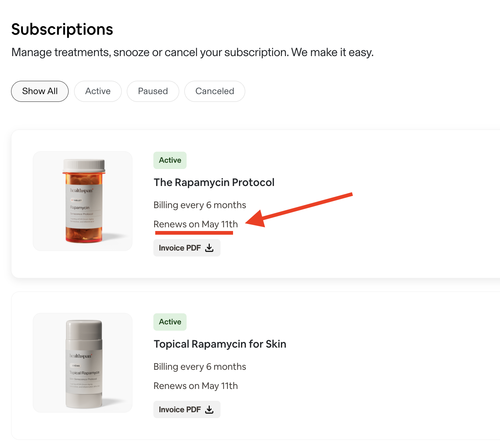Open the Rapamycin tablet bottle image
Image resolution: width=500 pixels, height=448 pixels.
click(83, 201)
